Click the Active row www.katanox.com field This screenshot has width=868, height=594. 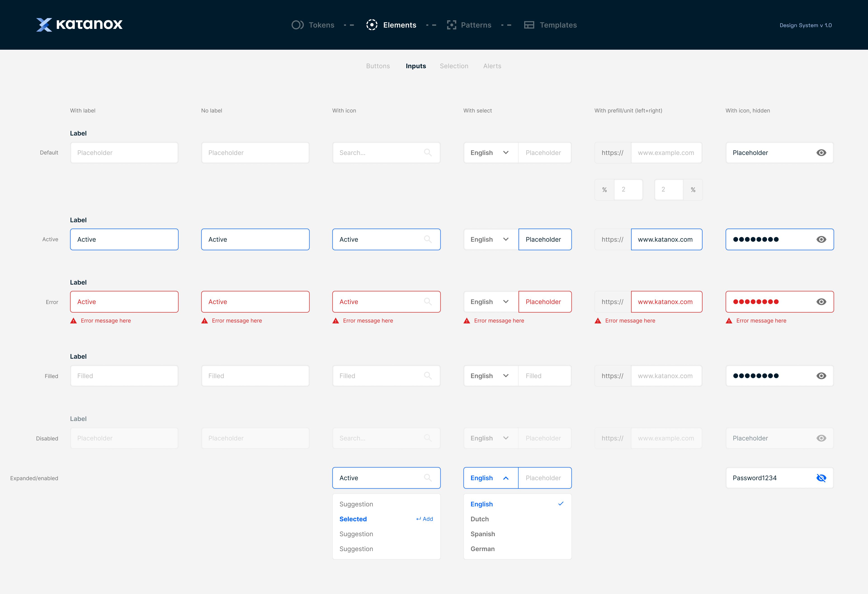(x=666, y=239)
